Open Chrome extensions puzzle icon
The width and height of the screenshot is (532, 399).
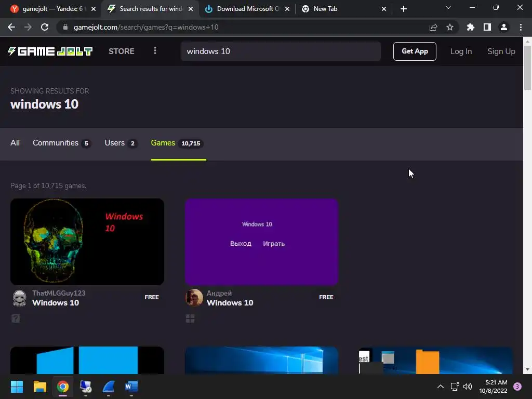tap(470, 27)
